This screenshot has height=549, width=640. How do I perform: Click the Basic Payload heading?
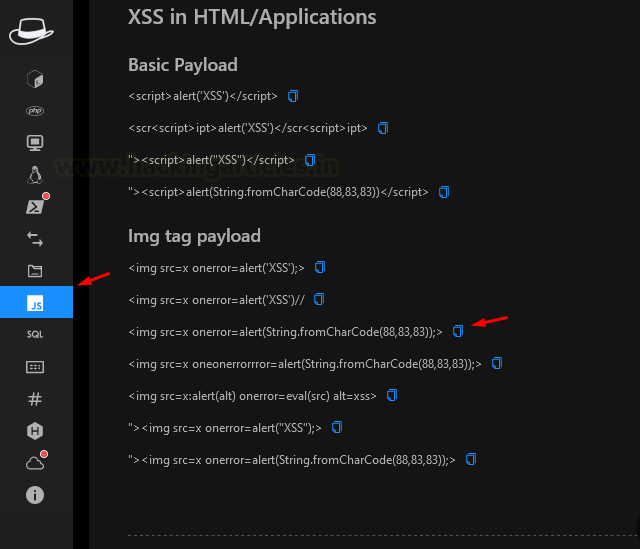182,65
